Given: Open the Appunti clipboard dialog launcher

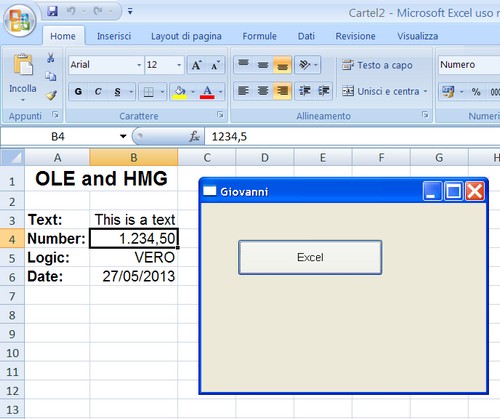Looking at the screenshot, I should (x=55, y=115).
